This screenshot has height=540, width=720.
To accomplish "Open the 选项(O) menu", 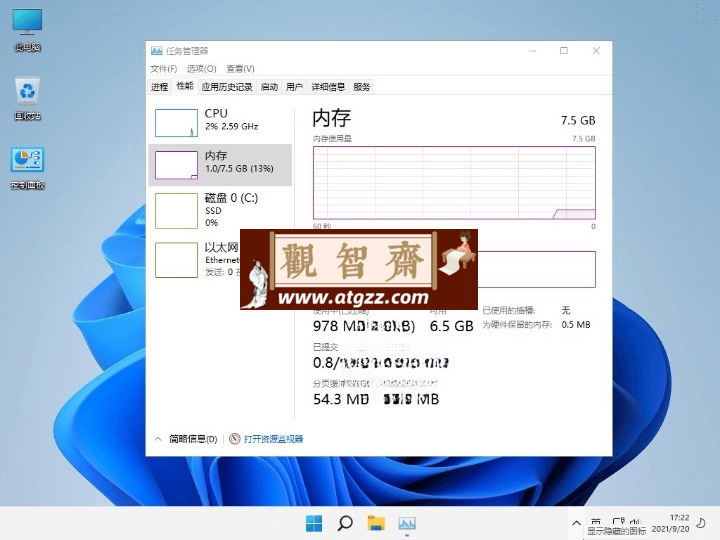I will point(201,68).
